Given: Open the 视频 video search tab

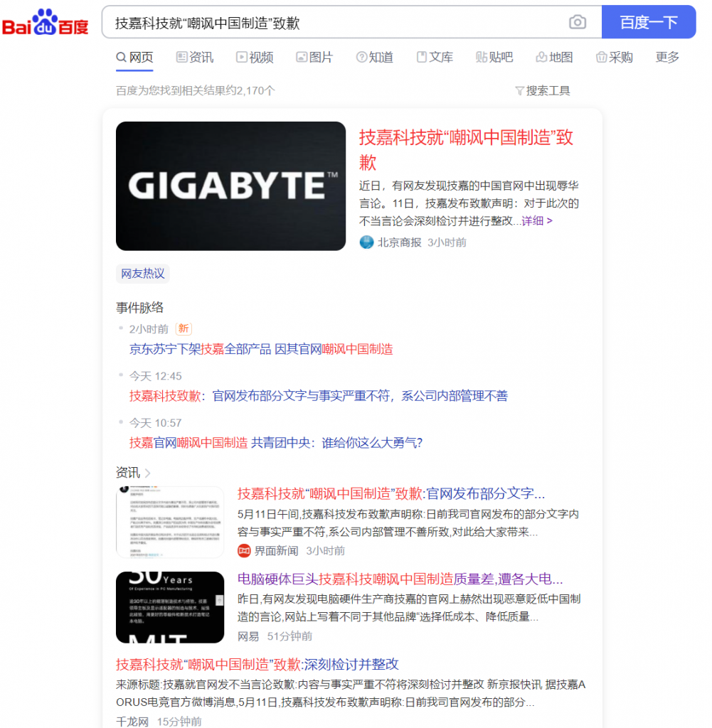Looking at the screenshot, I should click(255, 58).
